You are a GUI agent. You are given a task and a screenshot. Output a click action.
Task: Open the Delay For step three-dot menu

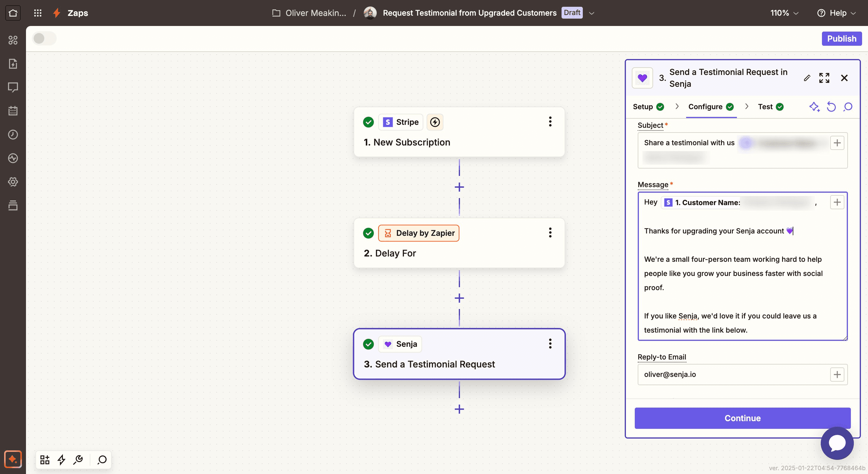point(550,233)
